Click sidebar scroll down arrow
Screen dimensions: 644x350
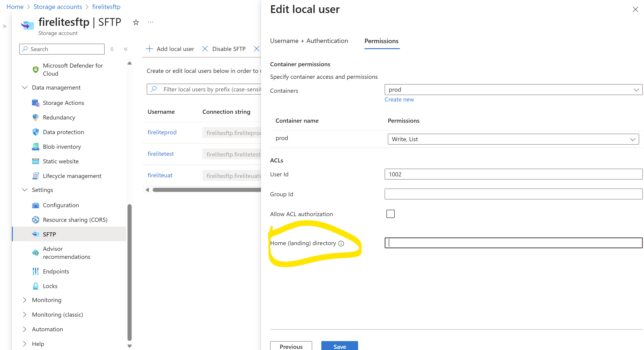(x=130, y=346)
